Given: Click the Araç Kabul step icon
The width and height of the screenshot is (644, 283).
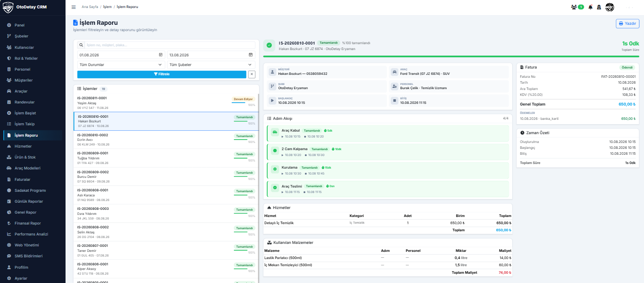Looking at the screenshot, I should [275, 132].
